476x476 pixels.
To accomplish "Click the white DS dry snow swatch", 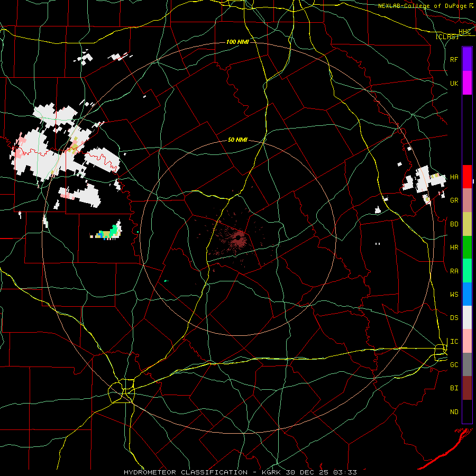I will pos(467,317).
